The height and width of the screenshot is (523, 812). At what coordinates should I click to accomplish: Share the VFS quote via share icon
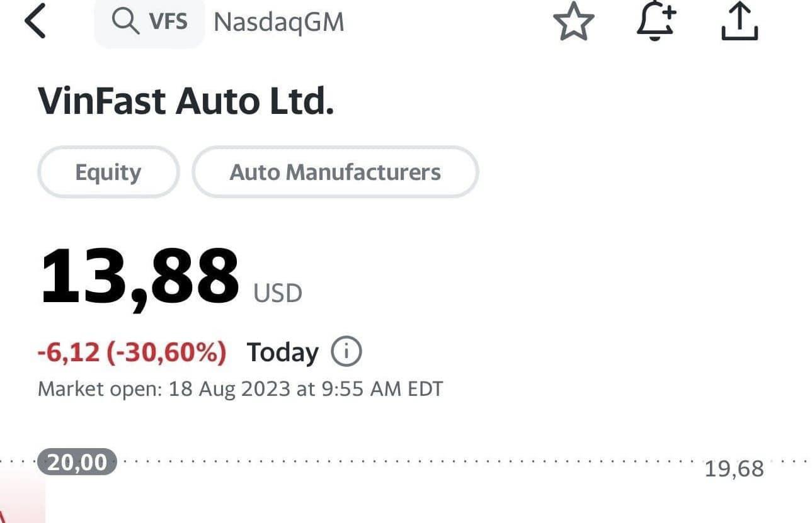[738, 22]
